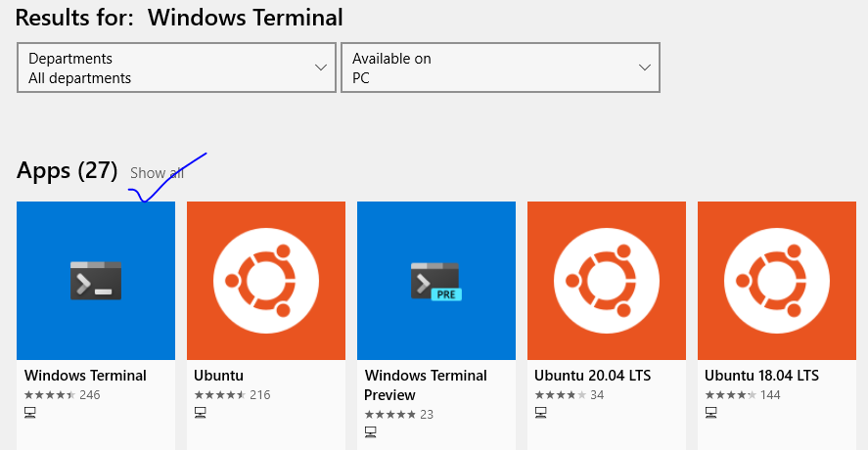
Task: Open the Windows Terminal Preview title text
Action: (426, 385)
